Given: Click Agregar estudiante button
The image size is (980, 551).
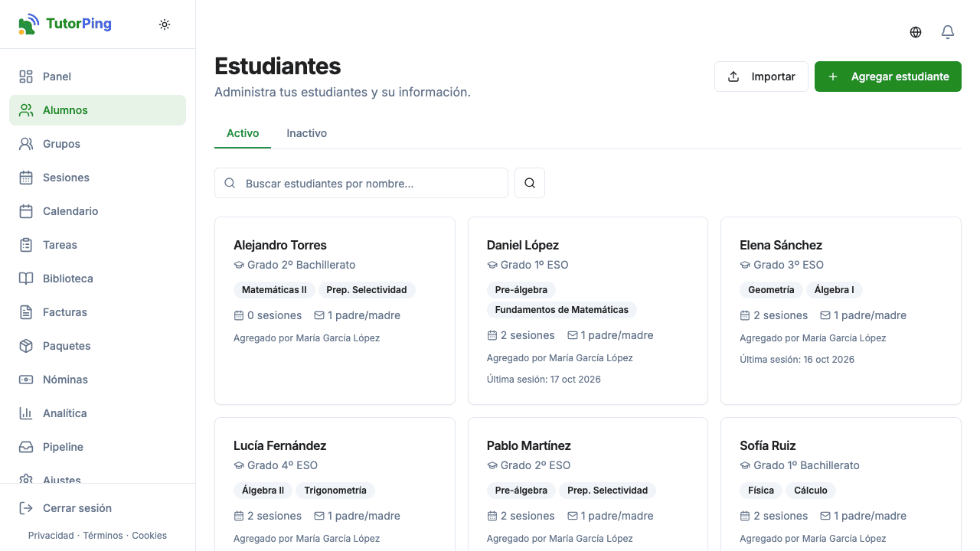Looking at the screenshot, I should pos(888,77).
